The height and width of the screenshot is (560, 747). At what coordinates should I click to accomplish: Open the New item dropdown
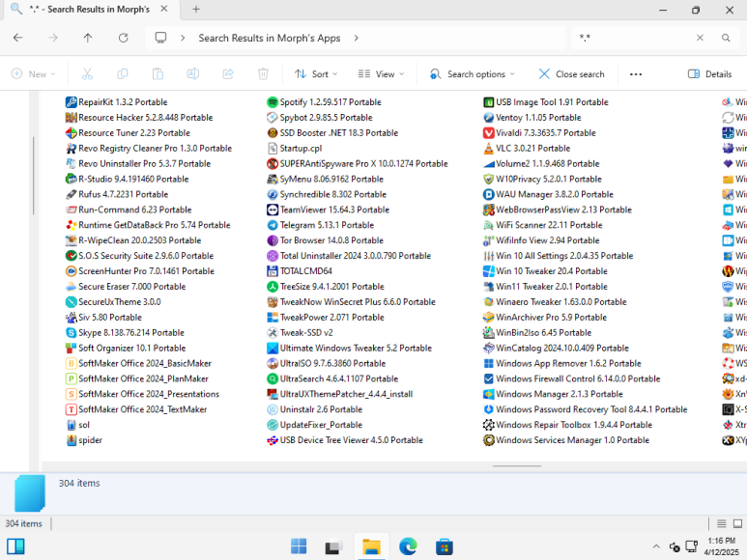tap(34, 74)
